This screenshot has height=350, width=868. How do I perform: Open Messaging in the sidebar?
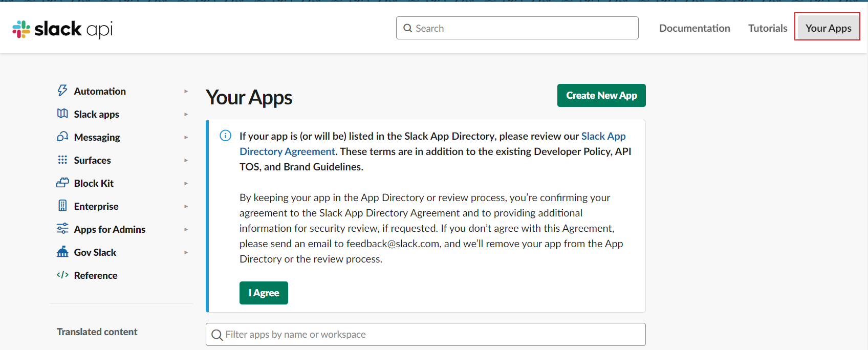point(97,137)
